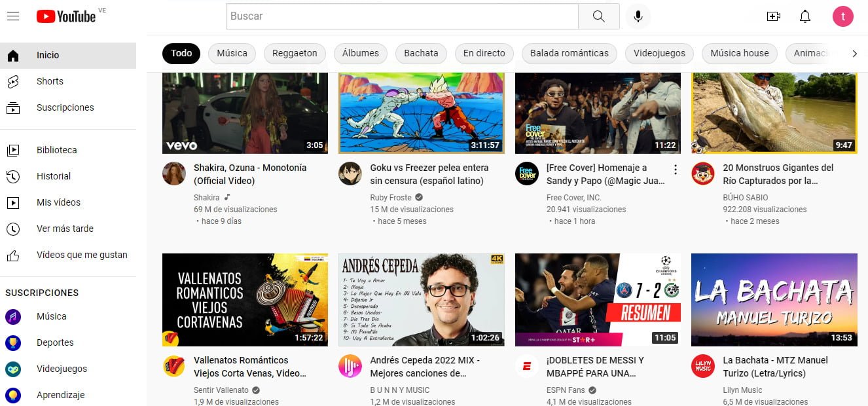
Task: Open Ver más tarde in sidebar
Action: pos(68,229)
